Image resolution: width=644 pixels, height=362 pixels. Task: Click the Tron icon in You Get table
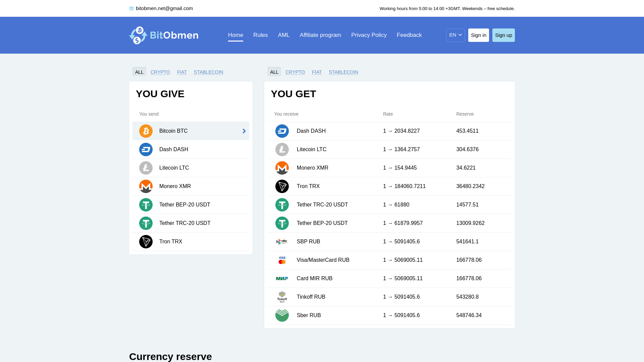282,186
